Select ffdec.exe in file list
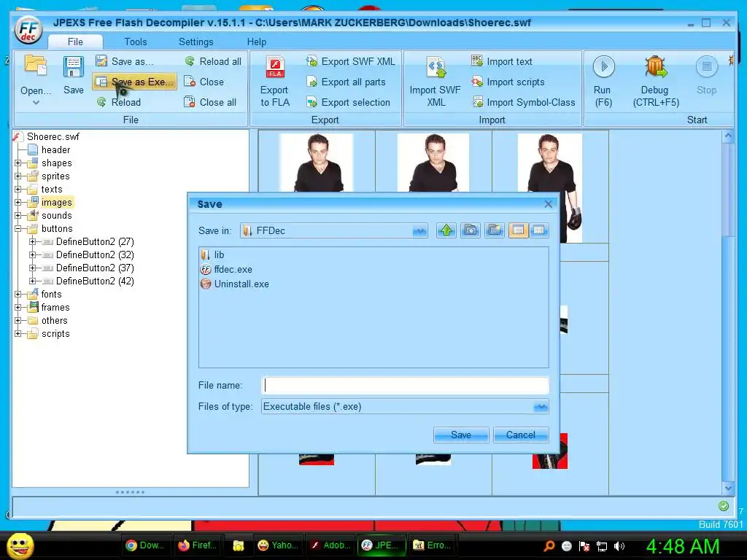Screen dimensions: 747x560 [227, 270]
